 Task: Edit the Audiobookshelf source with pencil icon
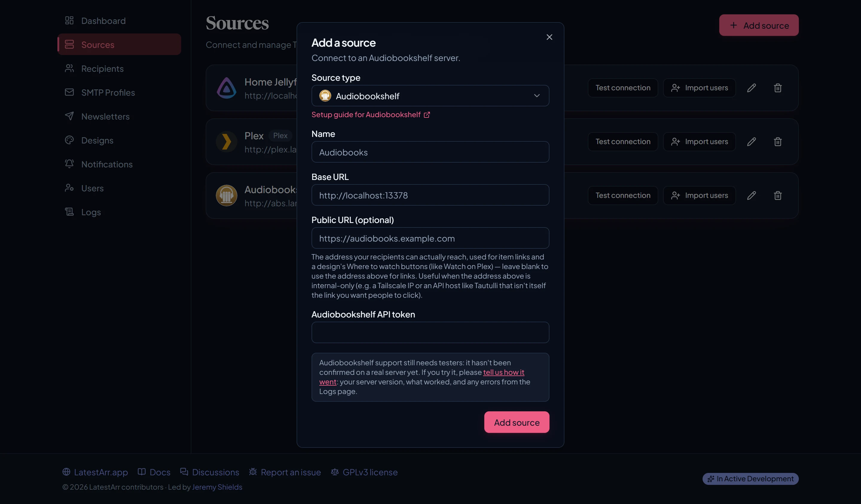(751, 196)
